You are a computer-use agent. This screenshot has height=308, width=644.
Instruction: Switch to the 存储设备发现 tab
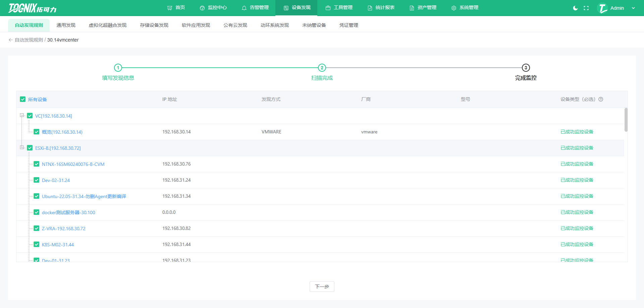(154, 25)
